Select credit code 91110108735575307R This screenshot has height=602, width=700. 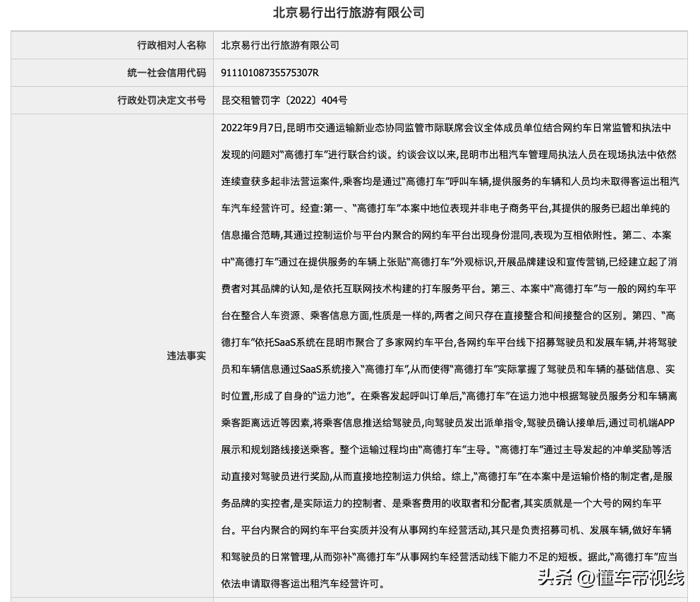(x=270, y=73)
